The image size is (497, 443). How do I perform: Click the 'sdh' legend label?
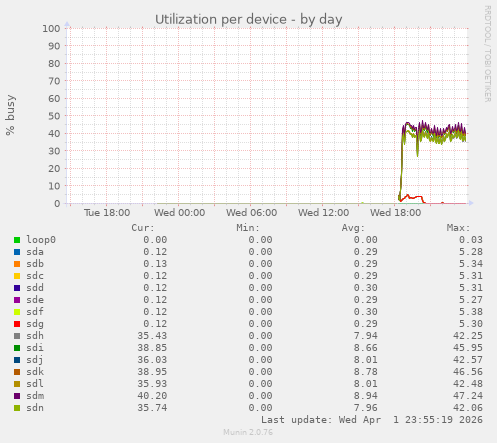(35, 336)
